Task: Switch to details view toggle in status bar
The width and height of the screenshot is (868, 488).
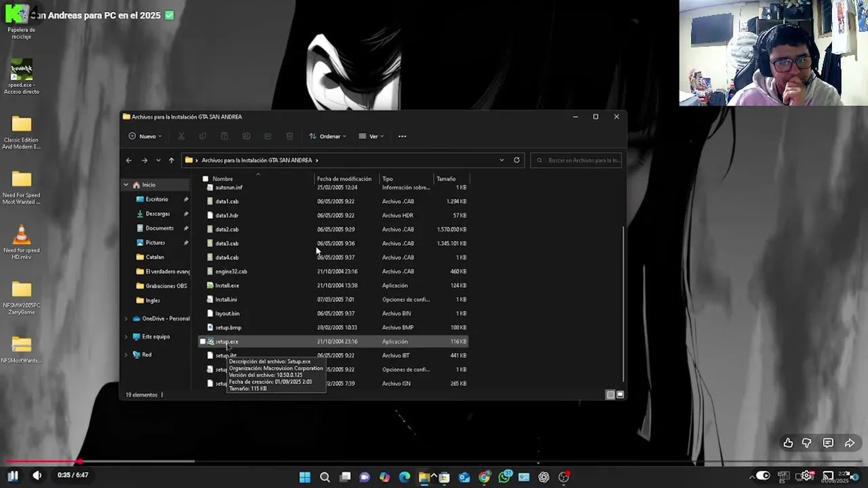Action: (610, 394)
